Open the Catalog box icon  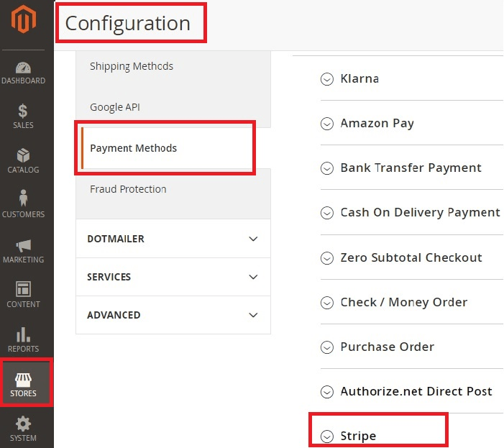(23, 156)
